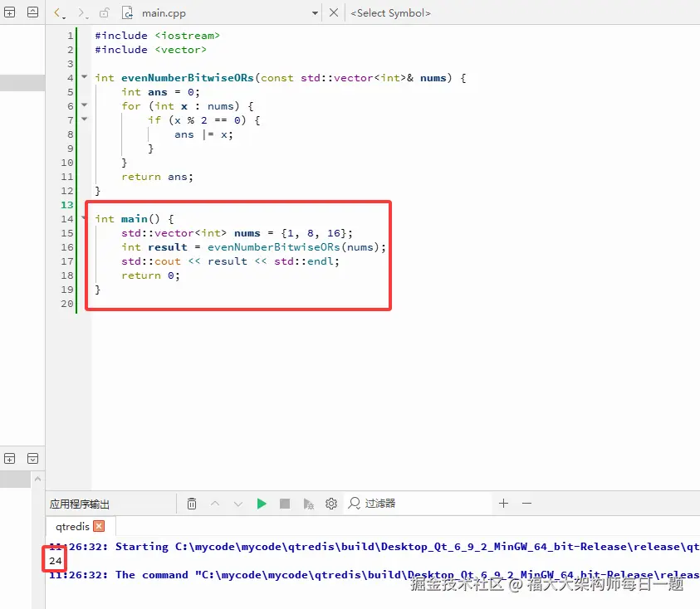Click the '#include <vector>' line
Image resolution: width=700 pixels, height=609 pixels.
pyautogui.click(x=150, y=50)
